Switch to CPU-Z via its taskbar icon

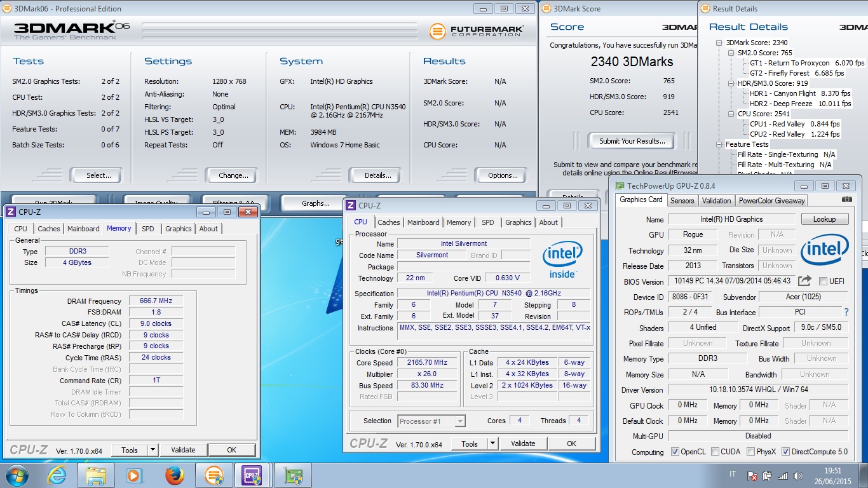pos(253,475)
